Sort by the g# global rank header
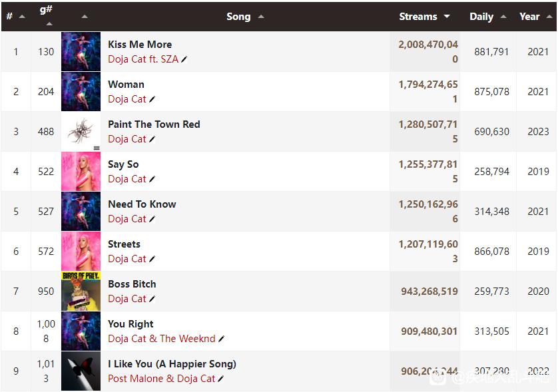This screenshot has height=392, width=558. pos(46,15)
